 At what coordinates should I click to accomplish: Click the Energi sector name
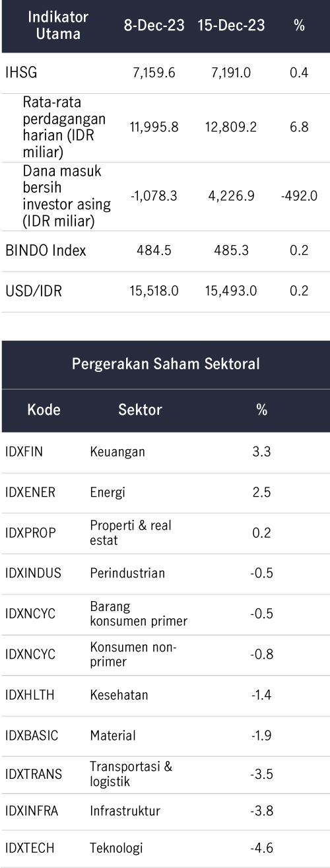coord(108,492)
